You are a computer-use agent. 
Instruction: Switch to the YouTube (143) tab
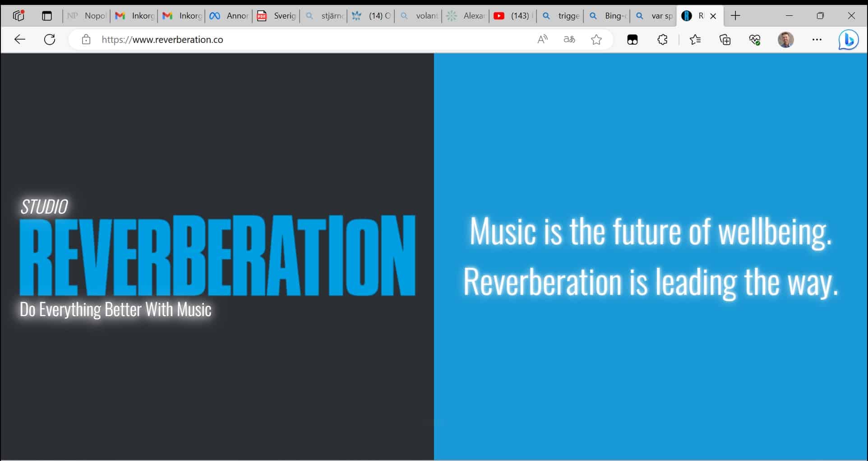click(513, 16)
